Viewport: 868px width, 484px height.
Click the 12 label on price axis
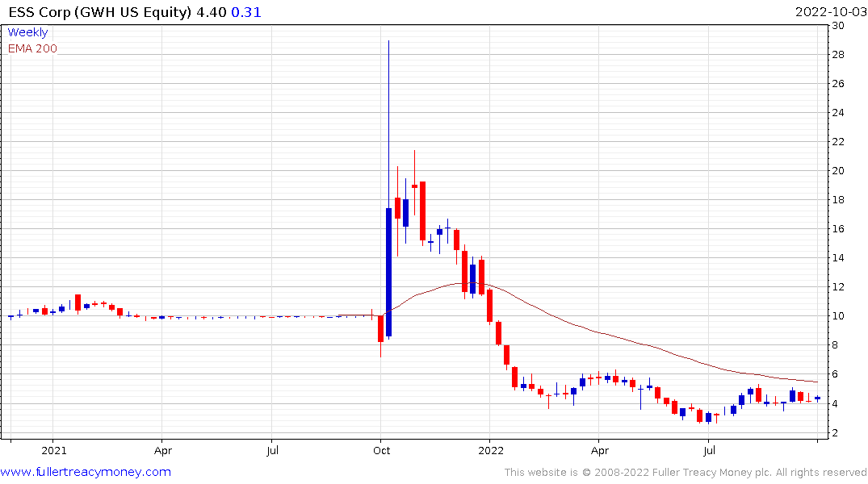pos(838,287)
